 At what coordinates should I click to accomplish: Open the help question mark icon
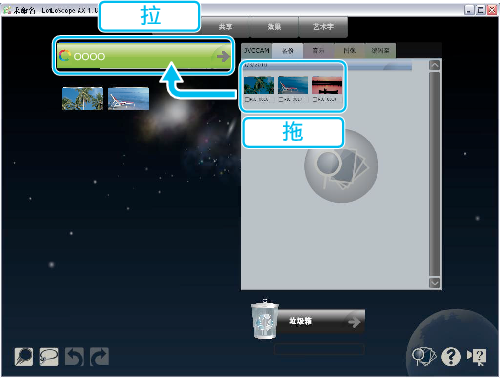451,356
